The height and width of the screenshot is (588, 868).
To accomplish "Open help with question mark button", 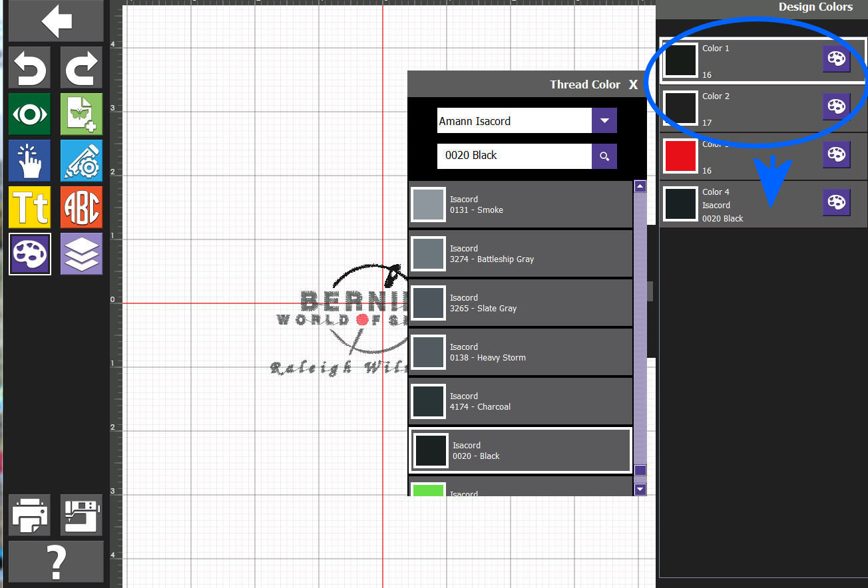I will (56, 562).
